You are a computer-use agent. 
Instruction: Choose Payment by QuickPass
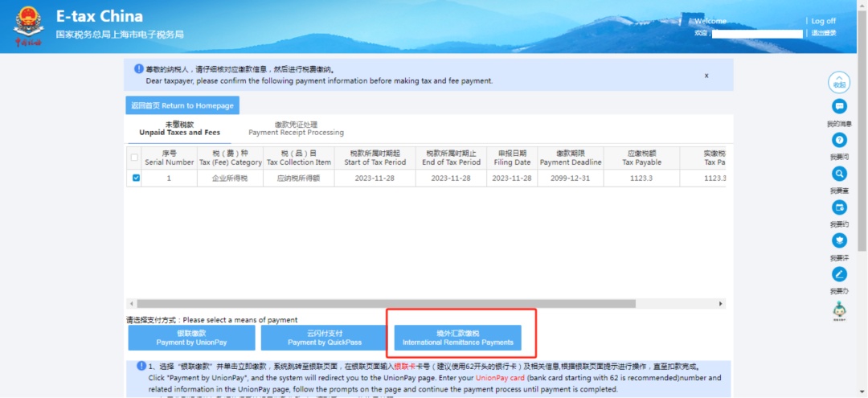point(324,338)
